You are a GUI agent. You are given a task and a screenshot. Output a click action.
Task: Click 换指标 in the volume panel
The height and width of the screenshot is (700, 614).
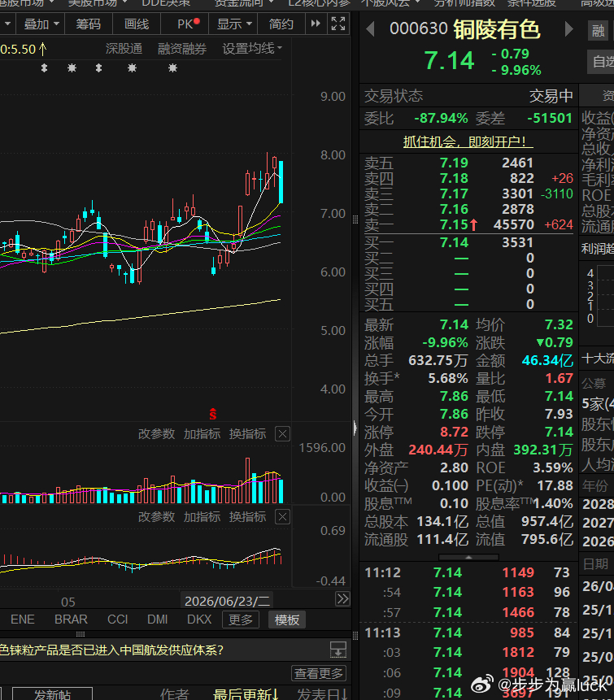coord(247,434)
